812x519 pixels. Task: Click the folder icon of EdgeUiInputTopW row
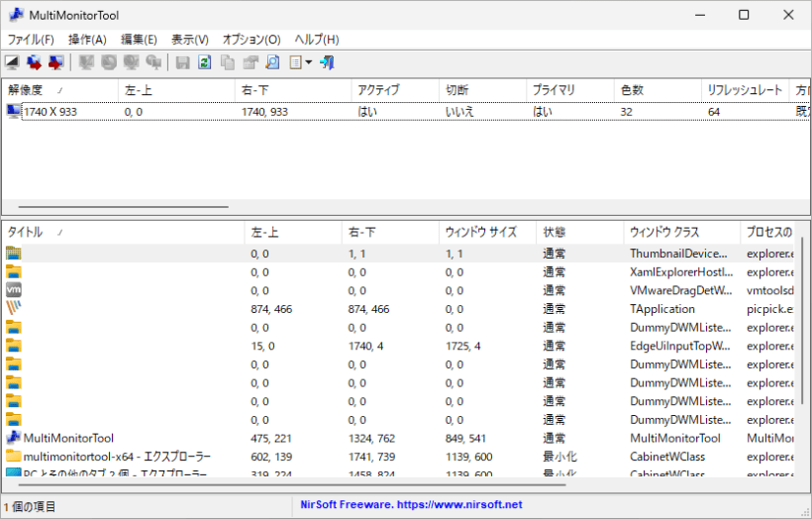[14, 346]
